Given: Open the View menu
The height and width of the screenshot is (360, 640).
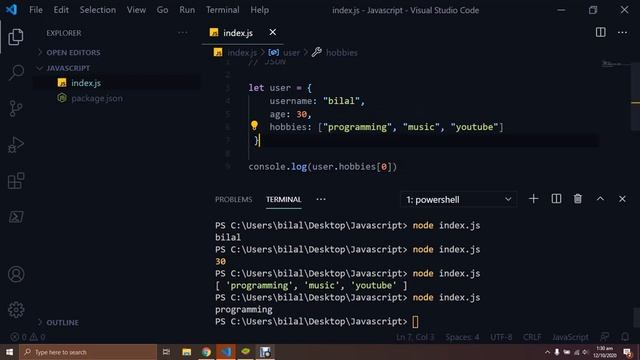Looking at the screenshot, I should [136, 10].
